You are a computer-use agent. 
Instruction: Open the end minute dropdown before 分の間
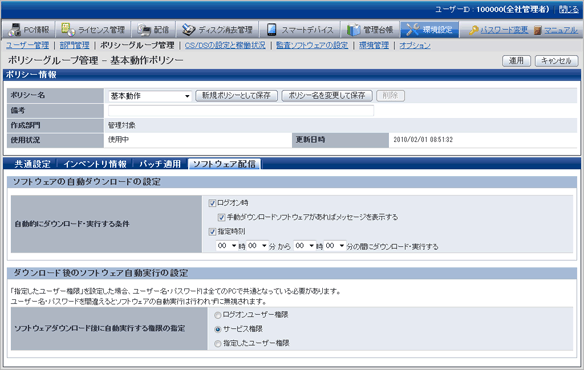click(x=335, y=246)
